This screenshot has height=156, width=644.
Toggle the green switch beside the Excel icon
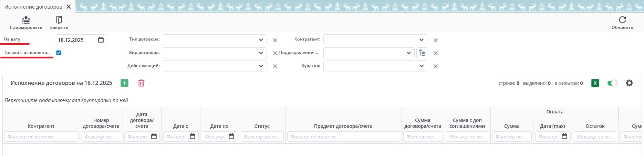(x=612, y=83)
